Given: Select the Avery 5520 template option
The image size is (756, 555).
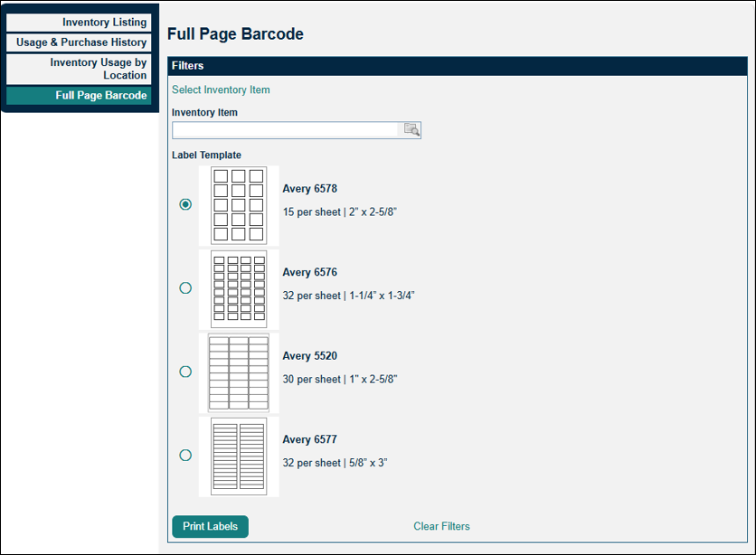Looking at the screenshot, I should [x=185, y=372].
